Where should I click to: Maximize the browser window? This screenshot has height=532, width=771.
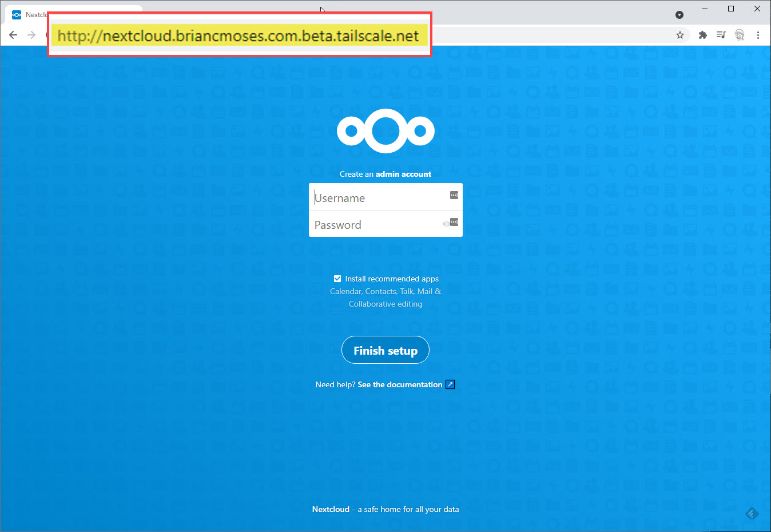[731, 9]
